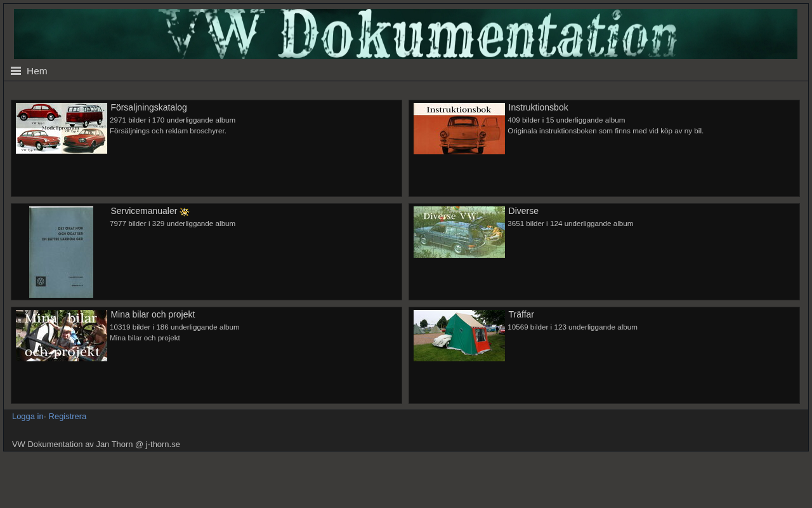Click '409 bilder i 15 underliggande album' text
The width and height of the screenshot is (812, 508).
566,120
